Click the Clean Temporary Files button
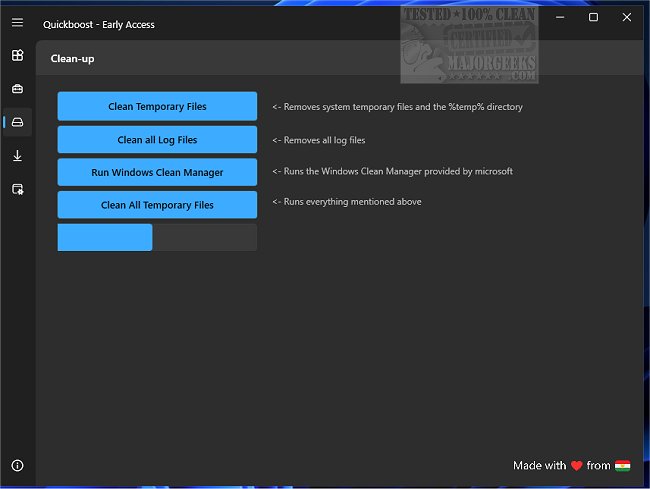650x489 pixels. tap(157, 107)
